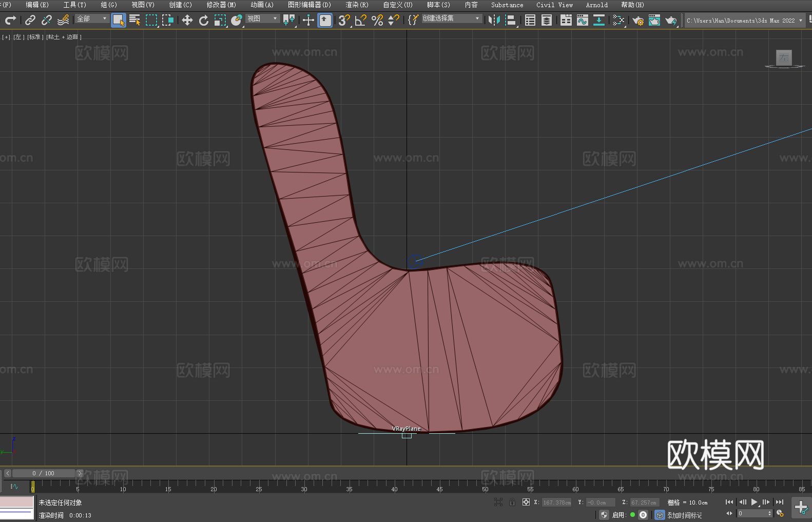
Task: Toggle Select and Manipulate crosshair icon
Action: coord(308,20)
